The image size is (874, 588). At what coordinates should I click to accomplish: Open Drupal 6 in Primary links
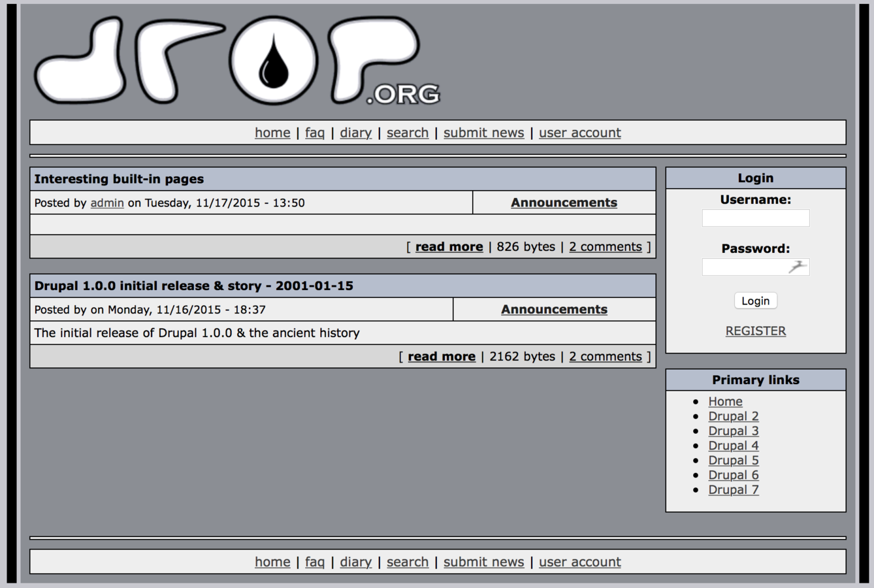[x=734, y=475]
